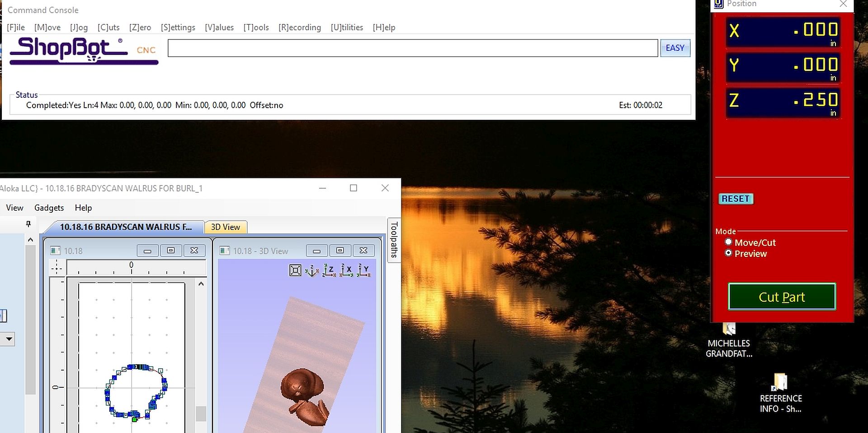Expand the dropdown arrow on left panel

[x=8, y=339]
